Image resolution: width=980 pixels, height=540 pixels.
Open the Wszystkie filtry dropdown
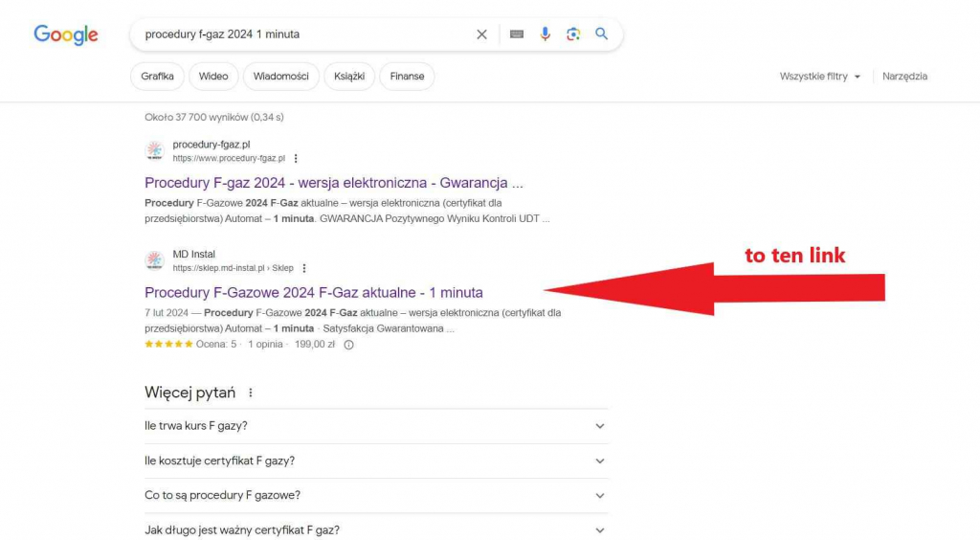(x=819, y=77)
